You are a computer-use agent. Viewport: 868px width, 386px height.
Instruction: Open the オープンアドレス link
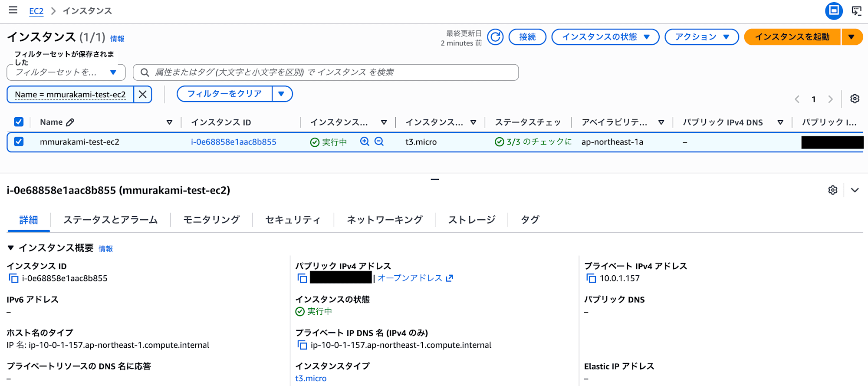tap(410, 278)
